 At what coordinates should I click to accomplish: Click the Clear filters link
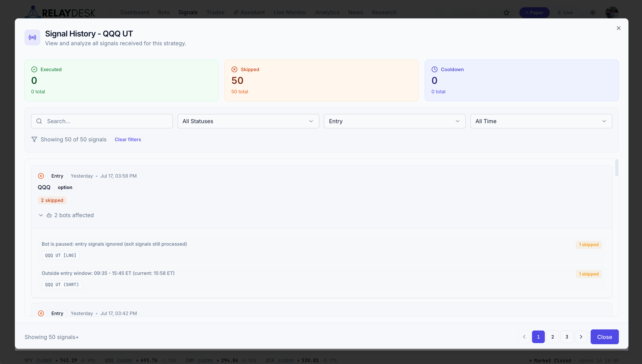[x=128, y=139]
